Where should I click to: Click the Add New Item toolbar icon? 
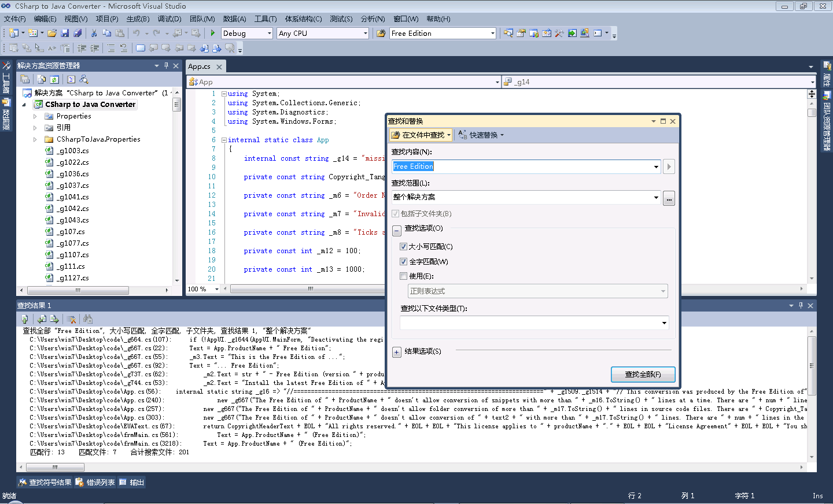coord(33,34)
